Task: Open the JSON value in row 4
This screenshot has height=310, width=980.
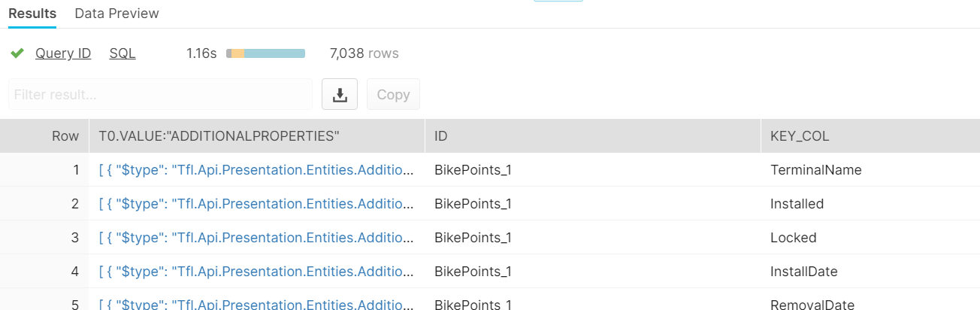Action: (256, 272)
